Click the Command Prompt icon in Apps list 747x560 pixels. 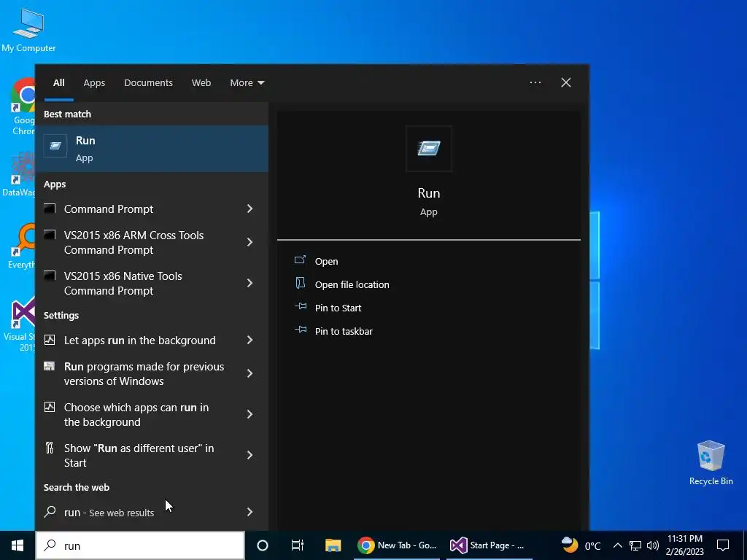coord(50,208)
